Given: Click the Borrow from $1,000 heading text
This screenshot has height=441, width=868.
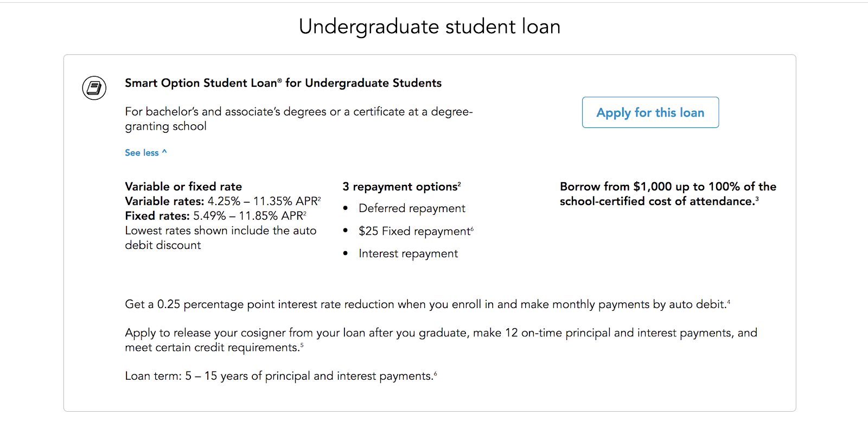Looking at the screenshot, I should tap(668, 194).
